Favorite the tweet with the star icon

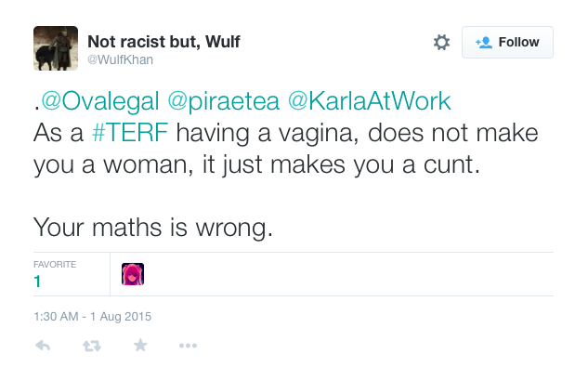[x=139, y=346]
